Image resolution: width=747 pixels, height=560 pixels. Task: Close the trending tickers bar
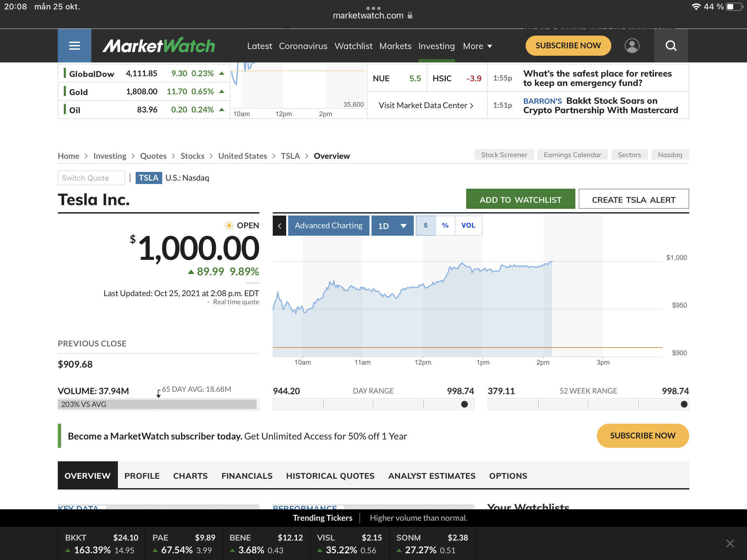tap(730, 544)
